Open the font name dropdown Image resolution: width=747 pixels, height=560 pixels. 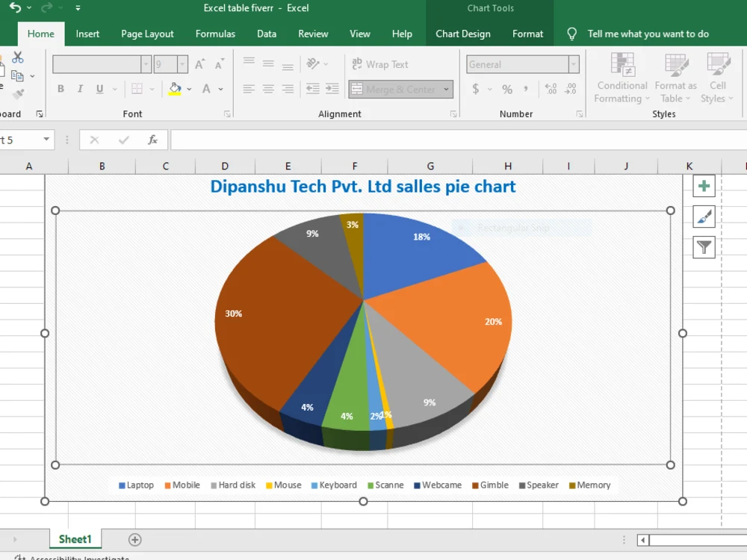[146, 63]
